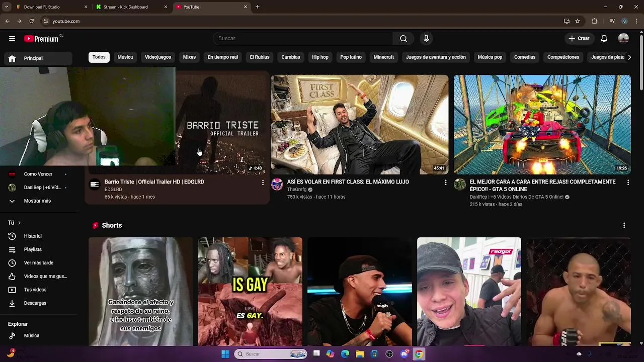The image size is (644, 362).
Task: Select the Música pop chip
Action: click(490, 57)
